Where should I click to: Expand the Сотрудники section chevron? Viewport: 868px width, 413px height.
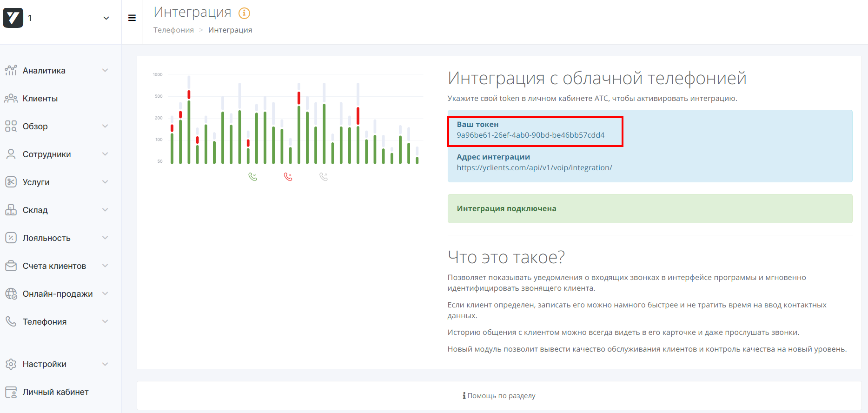[x=105, y=154]
